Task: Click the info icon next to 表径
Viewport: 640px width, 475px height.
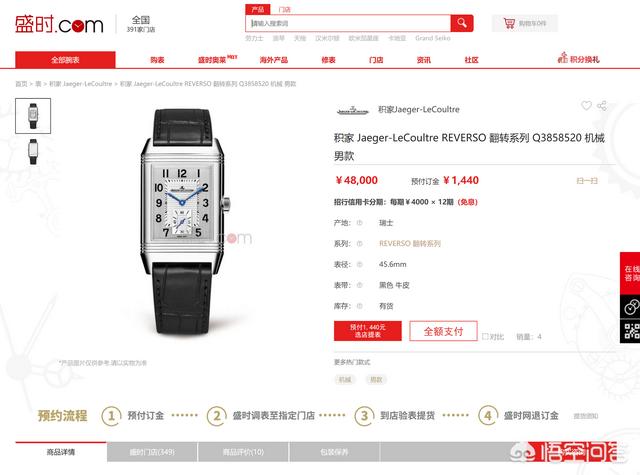Action: click(360, 264)
